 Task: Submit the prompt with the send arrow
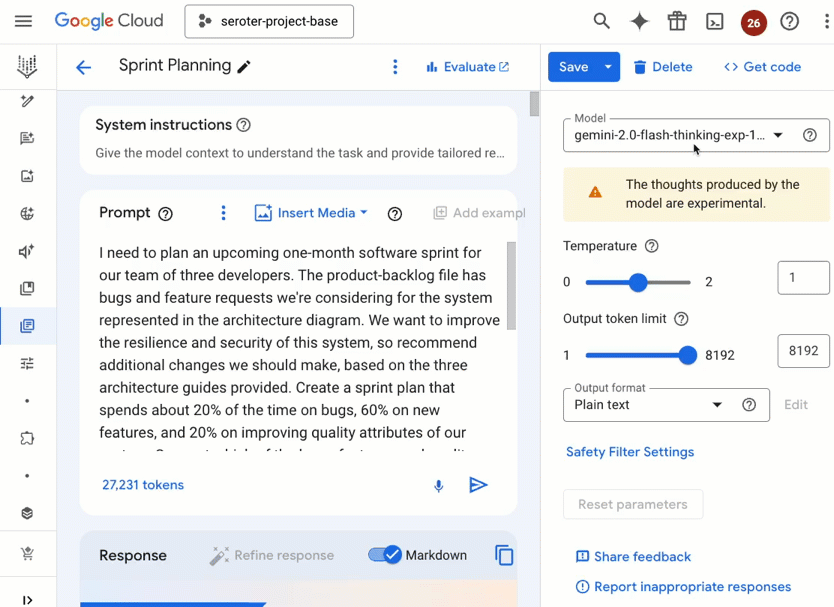pyautogui.click(x=479, y=485)
